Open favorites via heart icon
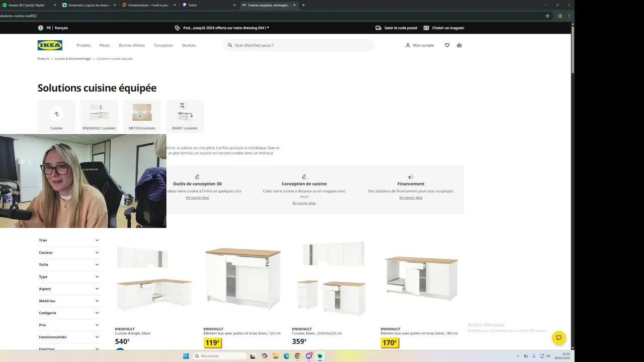The width and height of the screenshot is (644, 362). (447, 45)
